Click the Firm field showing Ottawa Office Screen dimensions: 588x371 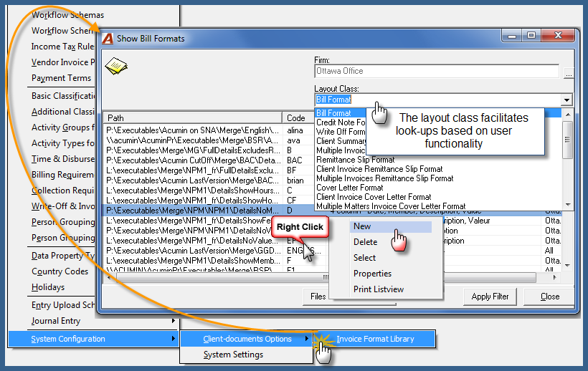coord(437,71)
